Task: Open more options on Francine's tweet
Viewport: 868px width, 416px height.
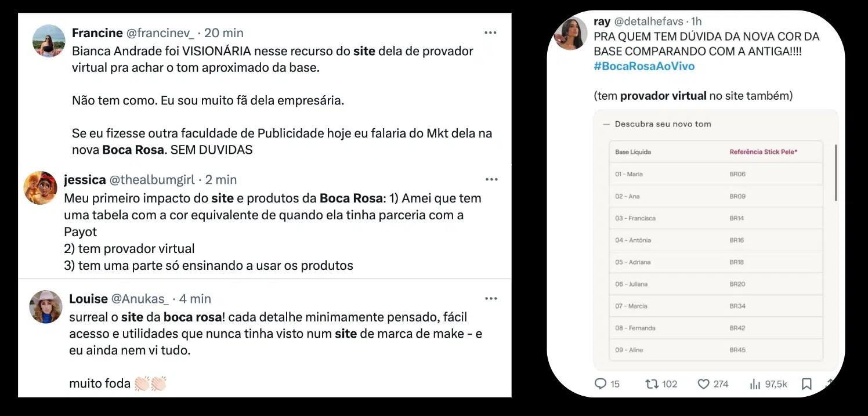Action: point(490,33)
